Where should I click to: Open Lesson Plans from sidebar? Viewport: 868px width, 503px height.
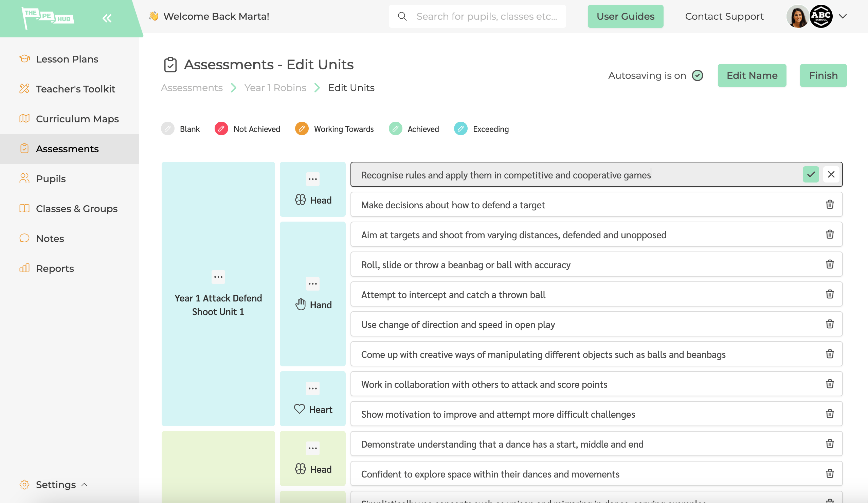(68, 59)
